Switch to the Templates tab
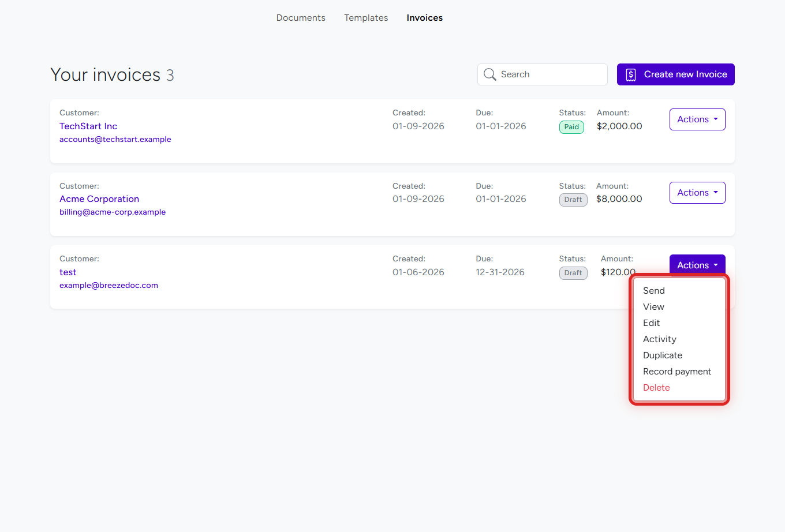This screenshot has width=785, height=532. click(x=366, y=18)
